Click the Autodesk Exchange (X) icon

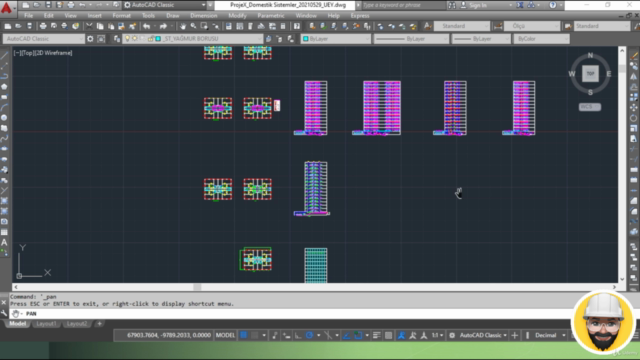pyautogui.click(x=520, y=5)
